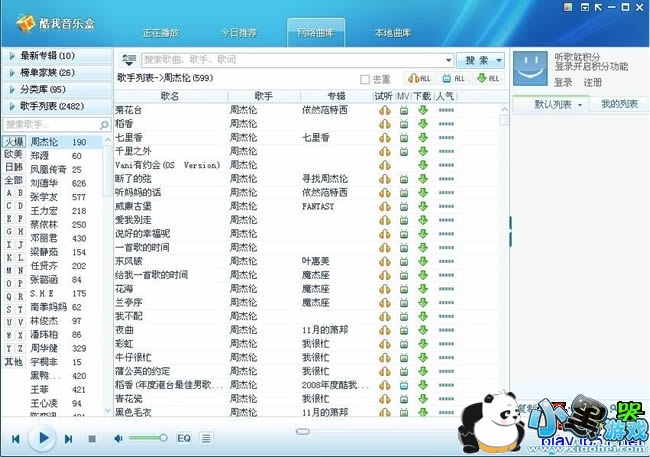Image resolution: width=650 pixels, height=457 pixels.
Task: Select the 全部 singer category
Action: (x=14, y=180)
